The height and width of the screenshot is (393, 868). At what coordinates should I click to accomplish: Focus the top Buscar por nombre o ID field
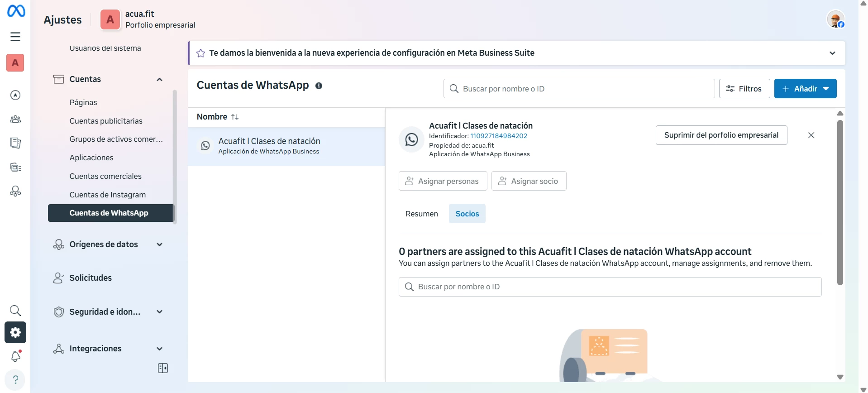coord(579,89)
